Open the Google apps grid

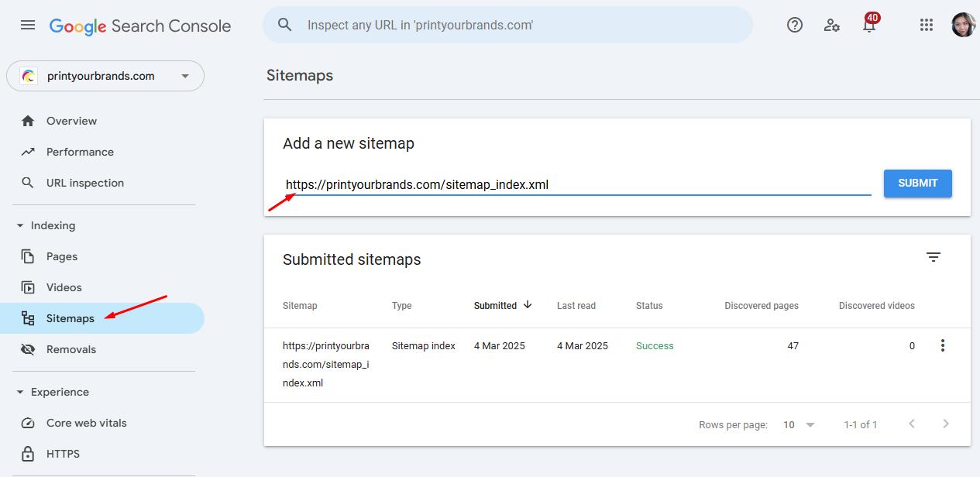click(x=927, y=25)
